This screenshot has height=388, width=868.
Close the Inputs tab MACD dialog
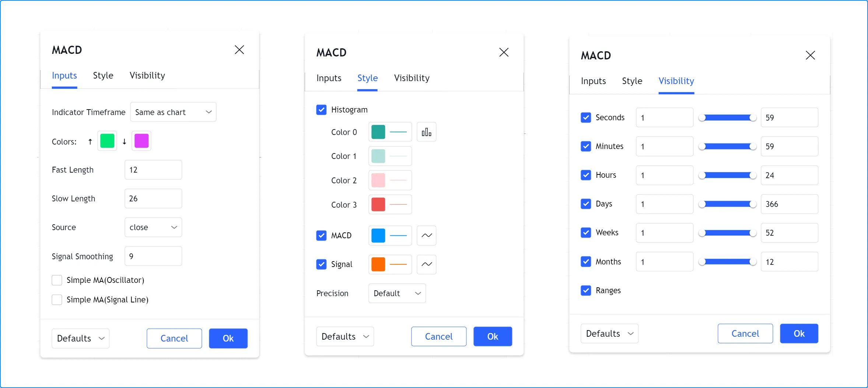(x=239, y=50)
